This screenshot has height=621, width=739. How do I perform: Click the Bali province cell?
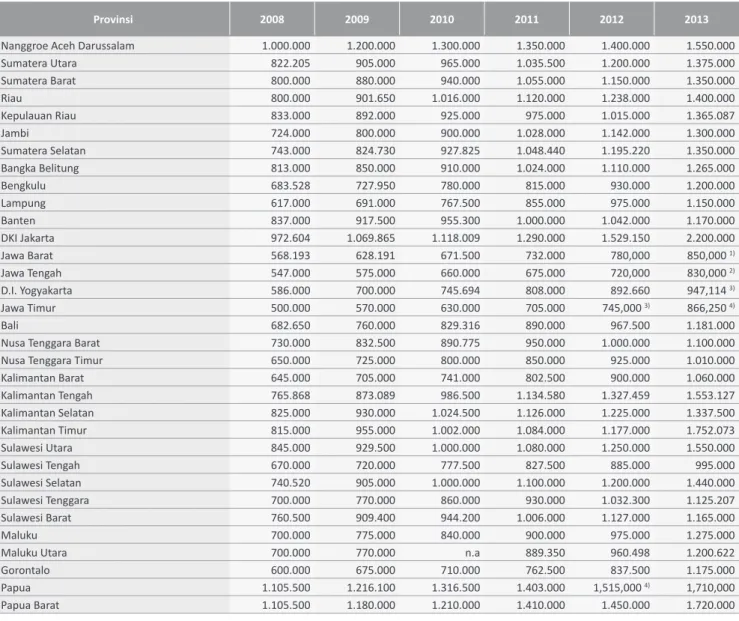click(10, 326)
